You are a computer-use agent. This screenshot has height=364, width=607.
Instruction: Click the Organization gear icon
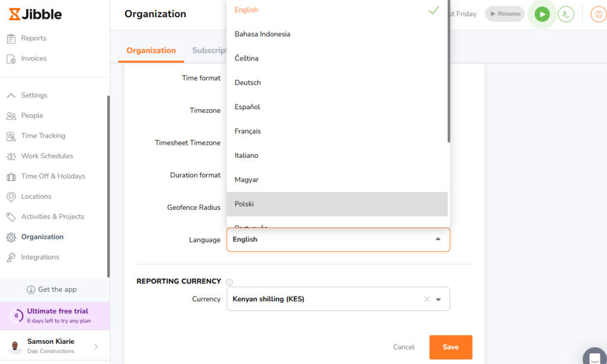(11, 237)
